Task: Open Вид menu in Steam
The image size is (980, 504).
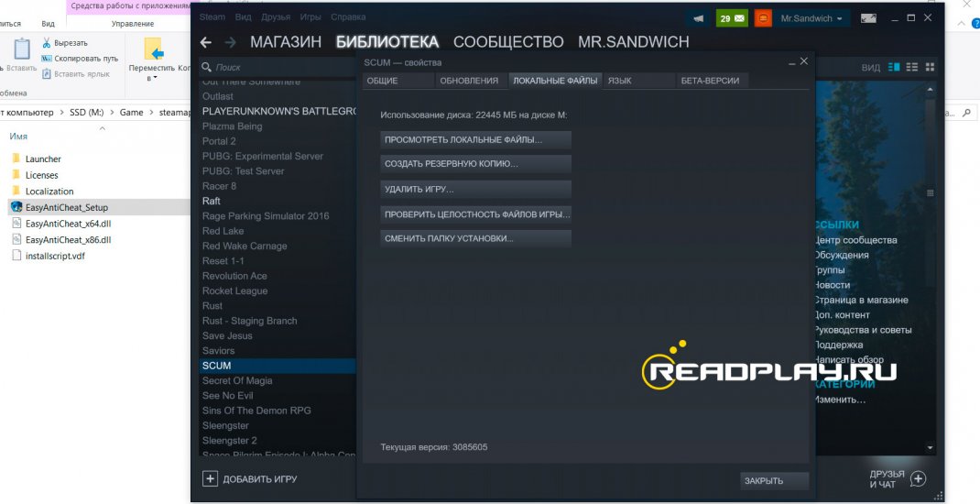Action: coord(243,16)
